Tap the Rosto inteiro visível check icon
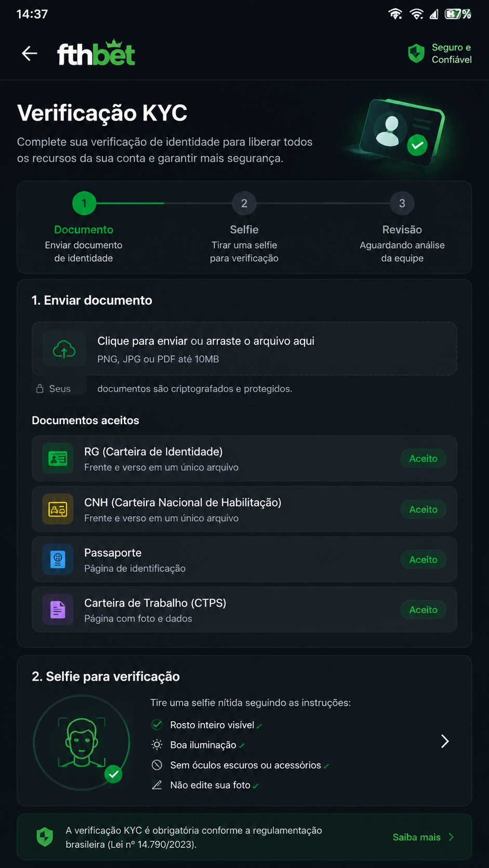Viewport: 489px width, 868px height. (x=156, y=724)
